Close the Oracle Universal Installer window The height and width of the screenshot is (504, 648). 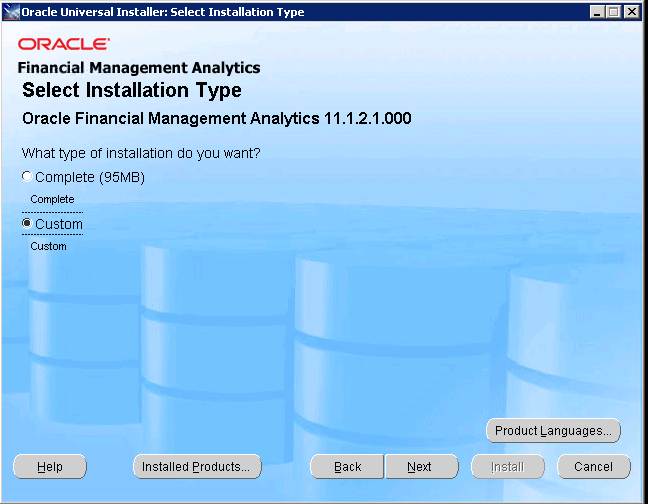[x=632, y=12]
